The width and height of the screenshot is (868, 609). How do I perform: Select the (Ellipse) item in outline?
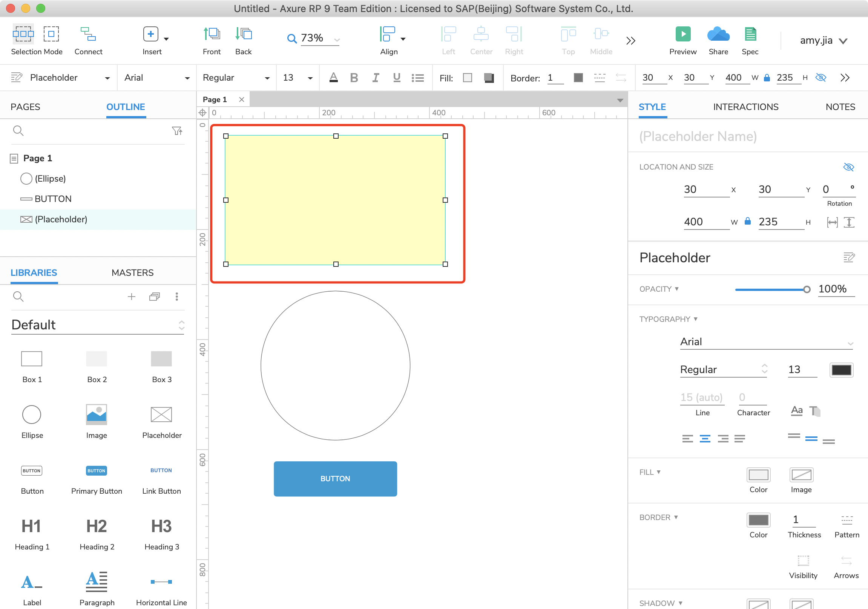coord(50,179)
